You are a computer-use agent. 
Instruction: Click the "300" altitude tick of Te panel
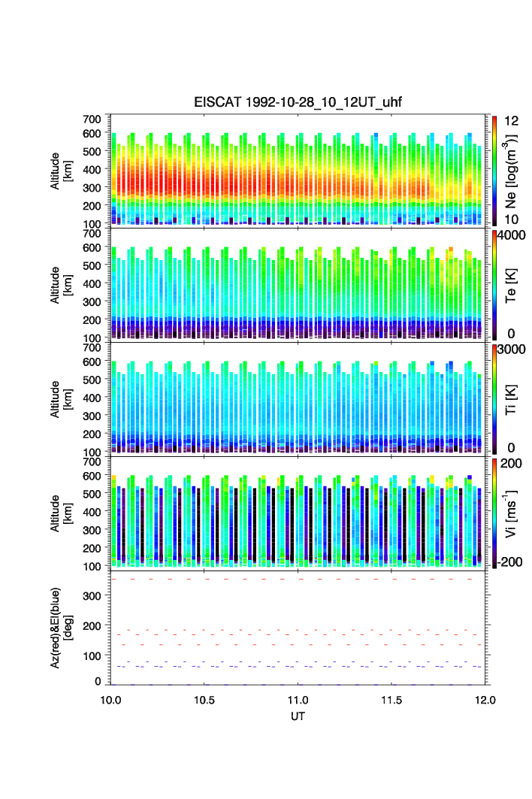(92, 302)
